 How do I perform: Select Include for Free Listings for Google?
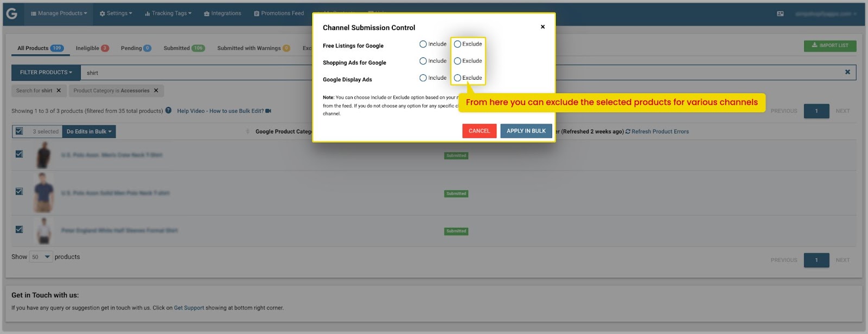point(423,44)
